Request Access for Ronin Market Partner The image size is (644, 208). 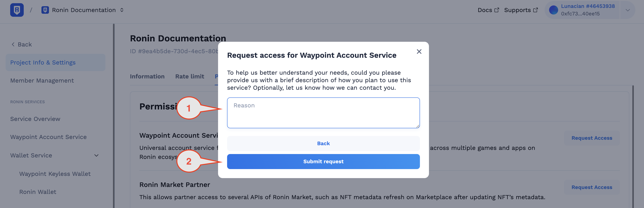click(592, 187)
